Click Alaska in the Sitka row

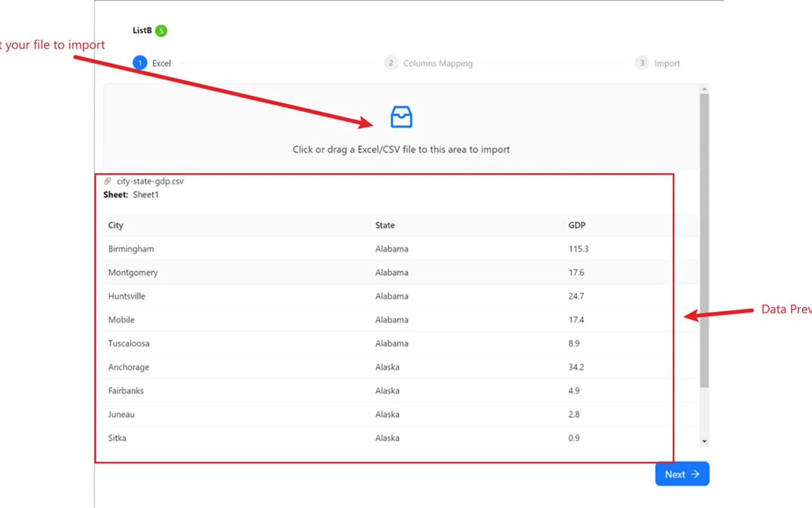point(387,438)
